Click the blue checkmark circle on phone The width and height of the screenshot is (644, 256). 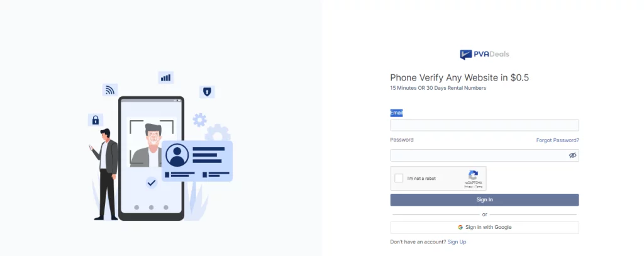pyautogui.click(x=152, y=183)
